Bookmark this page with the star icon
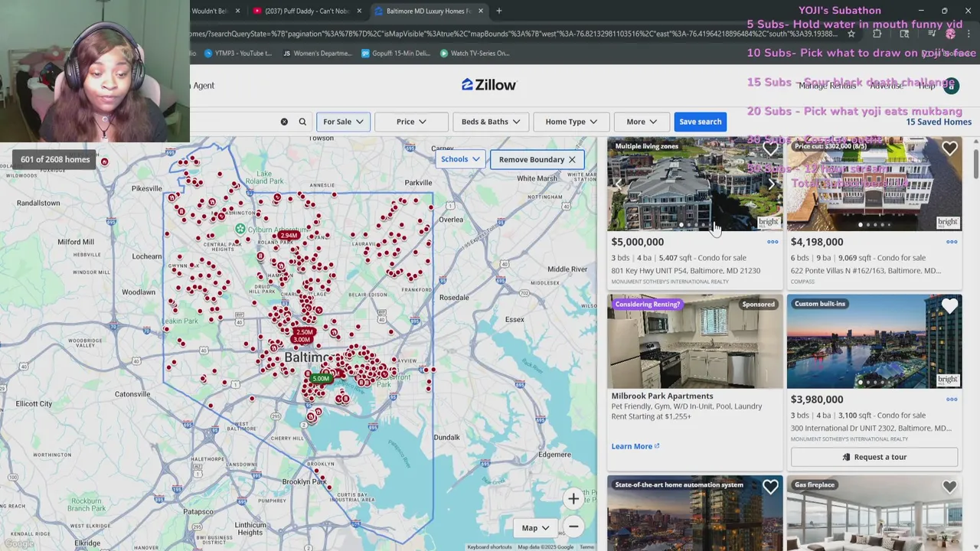This screenshot has height=551, width=980. tap(851, 34)
